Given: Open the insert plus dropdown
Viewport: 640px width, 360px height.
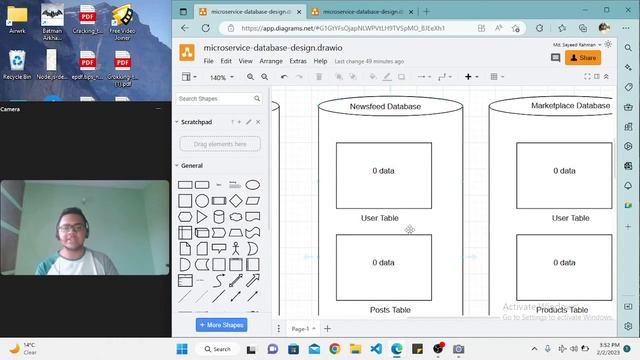Looking at the screenshot, I should [x=471, y=77].
